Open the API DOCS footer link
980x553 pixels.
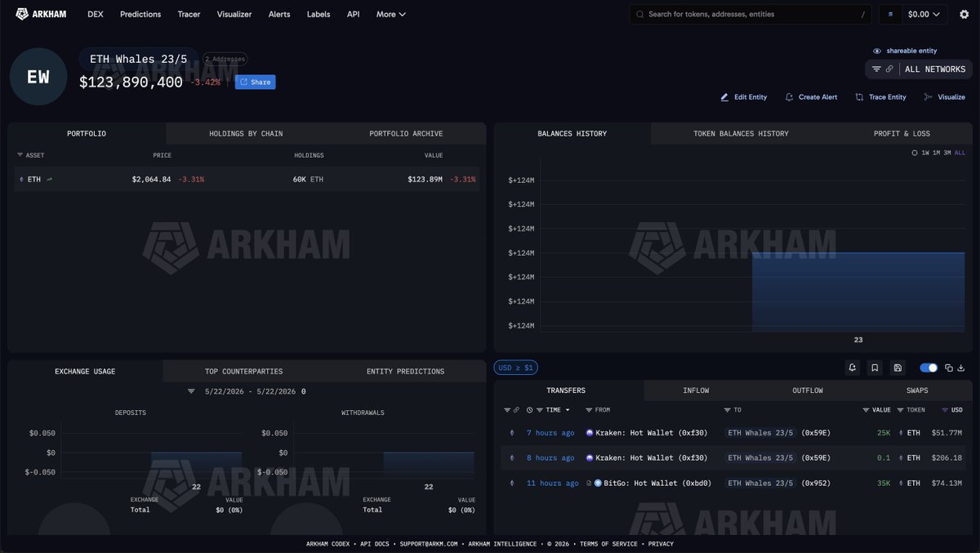pos(376,543)
